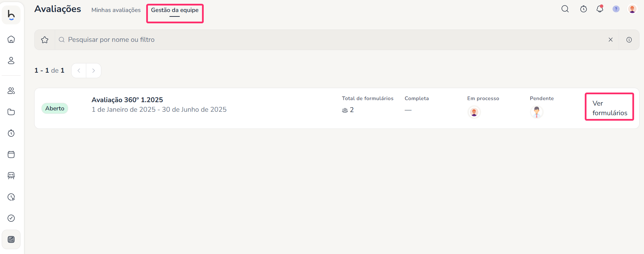Click the magnifier search icon at top right
Viewport: 644px width, 254px height.
point(565,9)
